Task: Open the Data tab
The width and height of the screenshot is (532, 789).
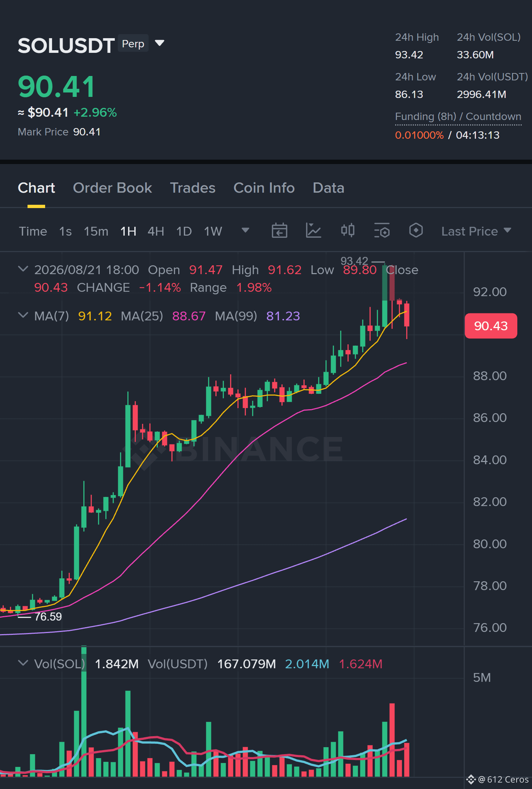Action: pos(328,188)
